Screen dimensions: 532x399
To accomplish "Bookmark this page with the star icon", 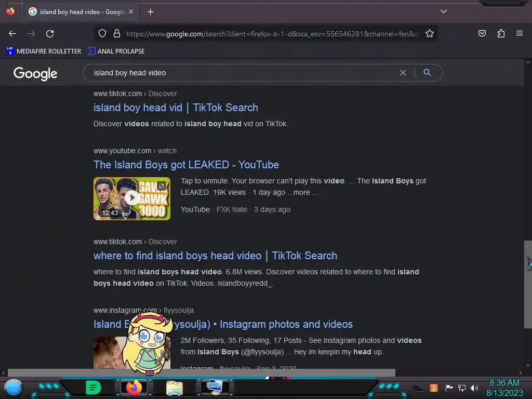I will (430, 34).
